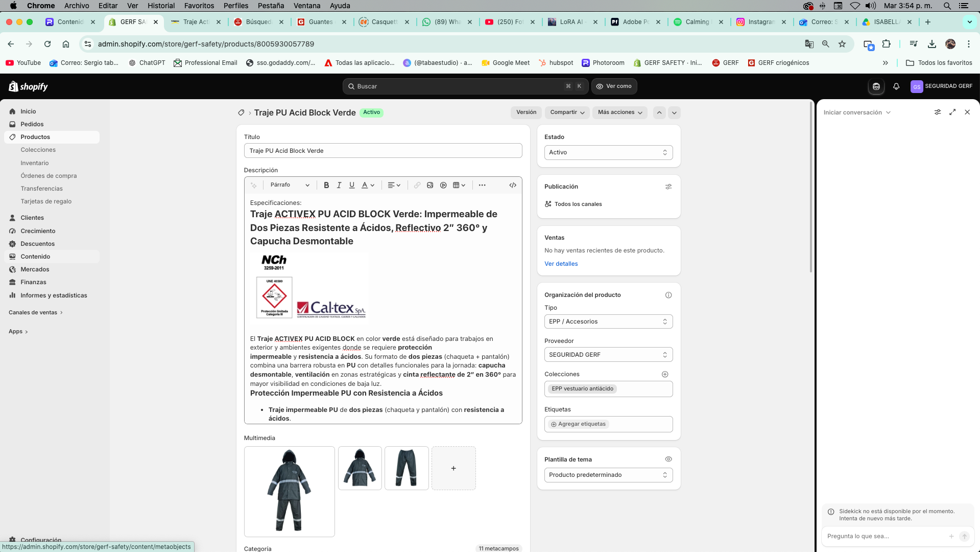
Task: Open Párrafo text style dropdown
Action: (x=290, y=185)
